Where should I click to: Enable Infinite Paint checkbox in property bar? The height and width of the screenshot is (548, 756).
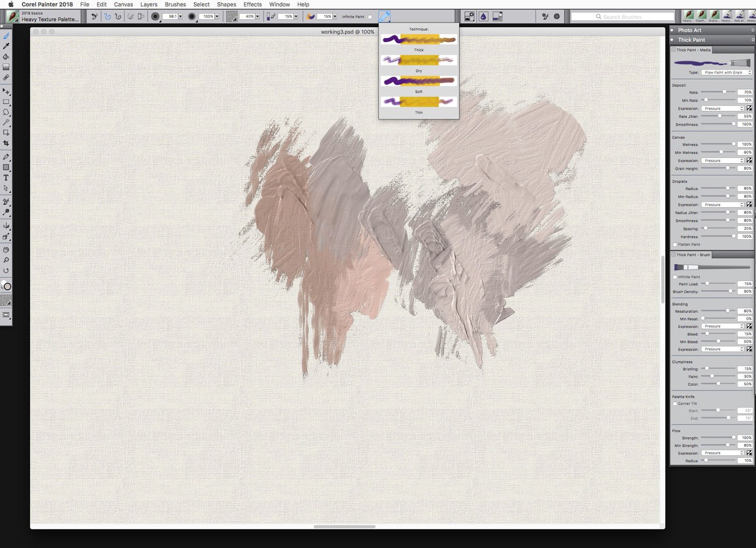370,17
